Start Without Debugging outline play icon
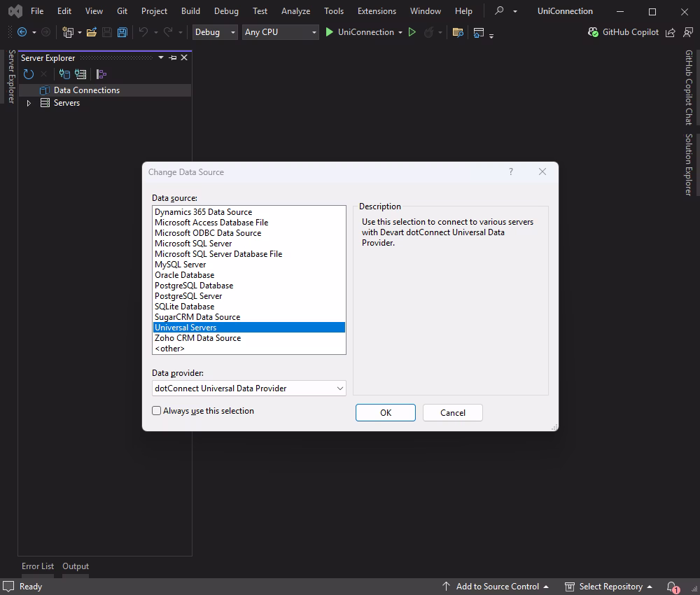This screenshot has width=700, height=595. (412, 32)
